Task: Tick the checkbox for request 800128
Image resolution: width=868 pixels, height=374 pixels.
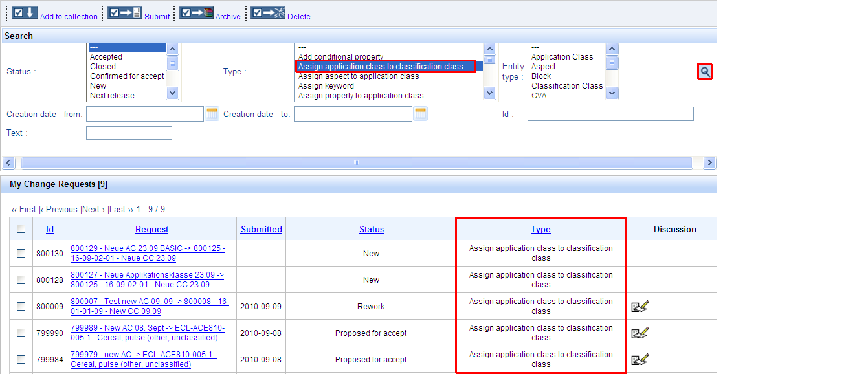Action: (21, 280)
